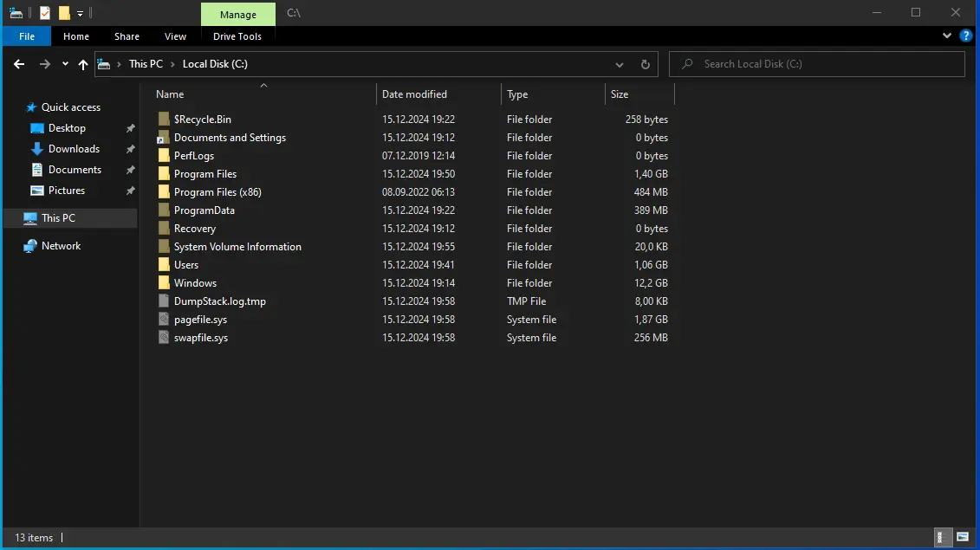
Task: Select the Program Files folder icon
Action: 164,174
